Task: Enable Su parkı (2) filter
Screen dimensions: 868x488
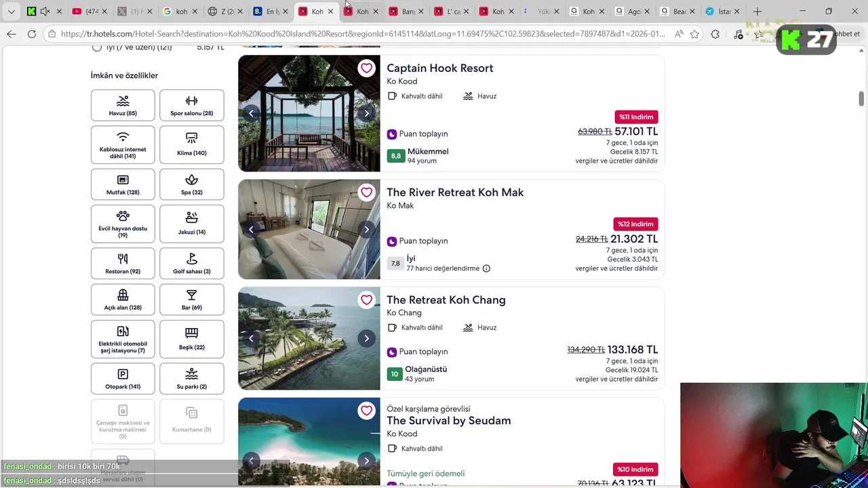Action: point(192,379)
